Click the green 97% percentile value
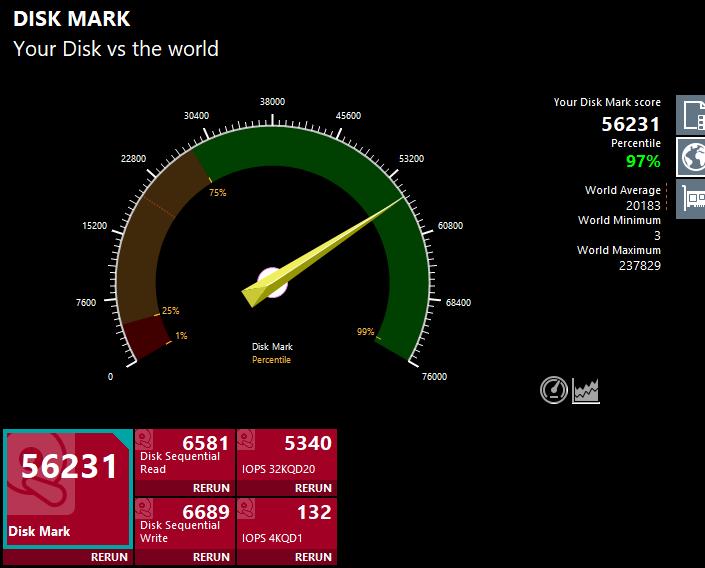705x568 pixels. (643, 161)
